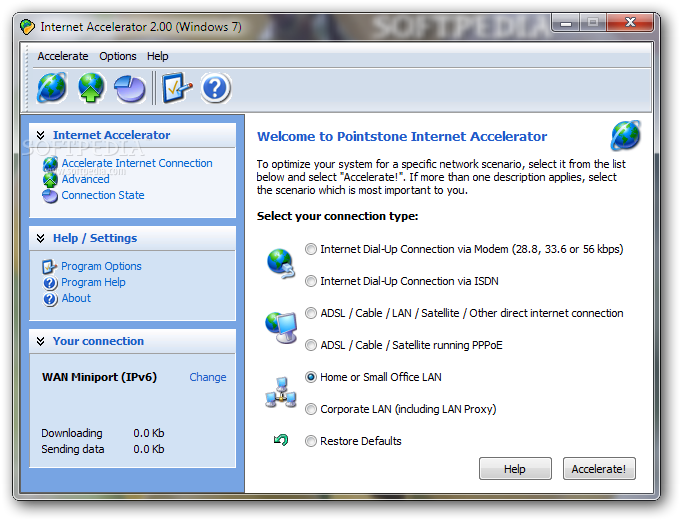This screenshot has height=521, width=681.
Task: Open Connection State pie chart toolbar icon
Action: point(130,89)
